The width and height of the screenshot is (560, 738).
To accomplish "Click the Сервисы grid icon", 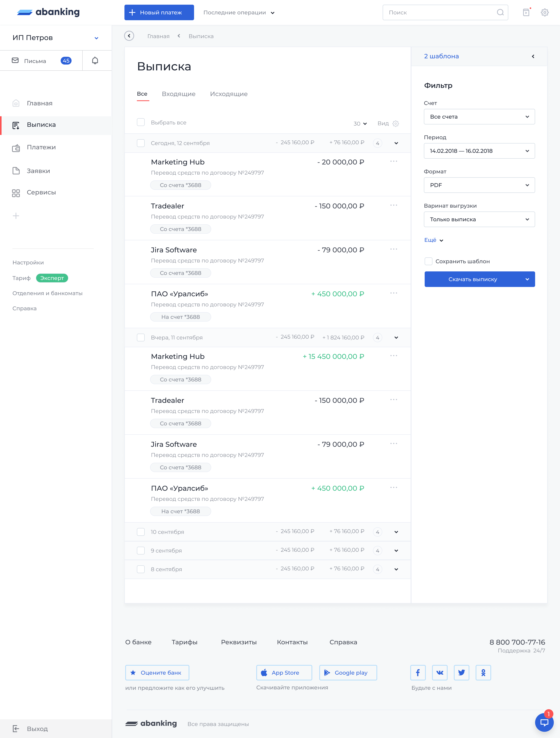I will point(16,193).
